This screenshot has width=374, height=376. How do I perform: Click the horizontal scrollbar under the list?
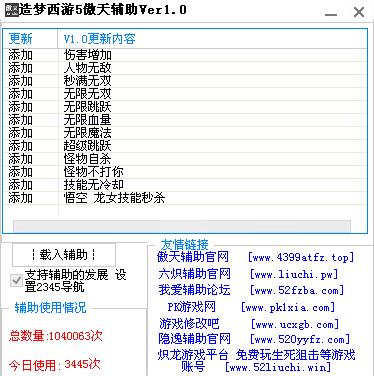182,226
